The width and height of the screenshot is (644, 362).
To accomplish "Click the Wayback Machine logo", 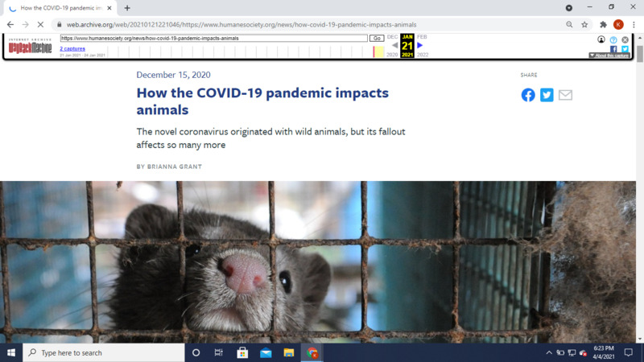I will (x=30, y=47).
